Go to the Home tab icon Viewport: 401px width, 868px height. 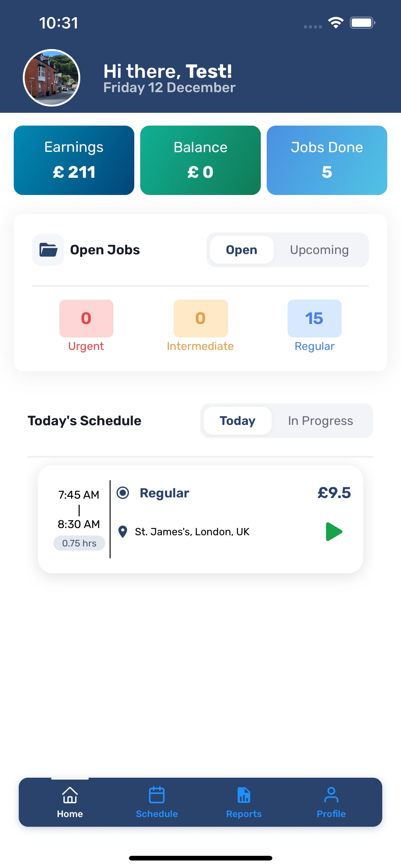click(x=70, y=795)
